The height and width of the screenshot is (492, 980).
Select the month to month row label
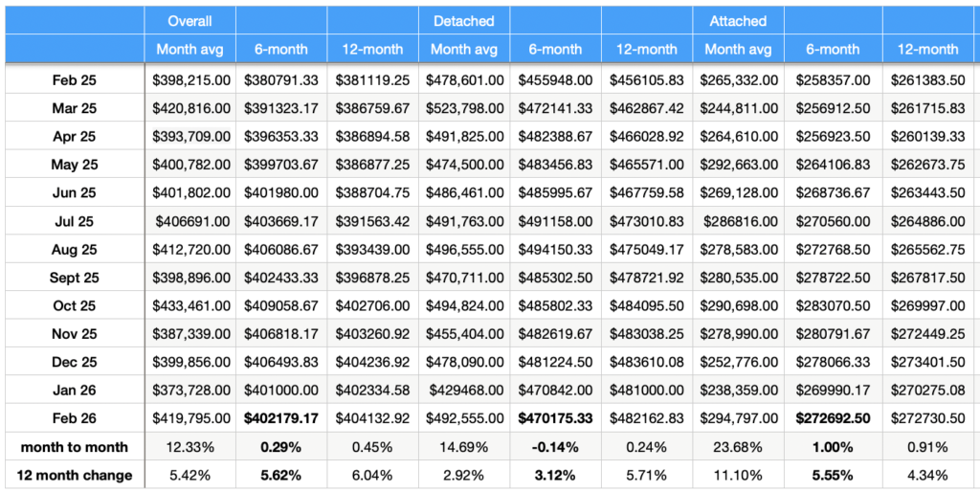74,446
